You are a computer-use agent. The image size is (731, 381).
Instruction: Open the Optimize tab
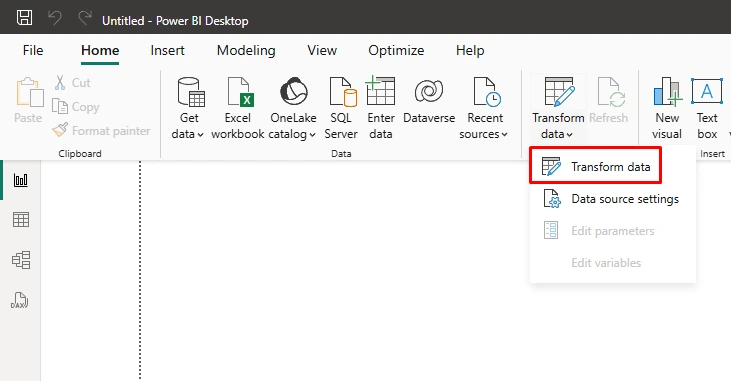[396, 50]
